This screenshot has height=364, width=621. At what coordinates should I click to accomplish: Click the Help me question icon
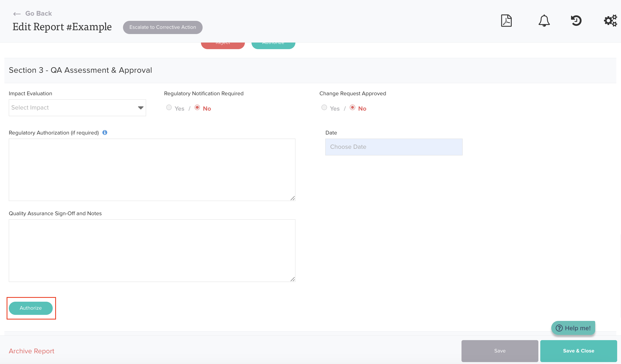pyautogui.click(x=559, y=328)
